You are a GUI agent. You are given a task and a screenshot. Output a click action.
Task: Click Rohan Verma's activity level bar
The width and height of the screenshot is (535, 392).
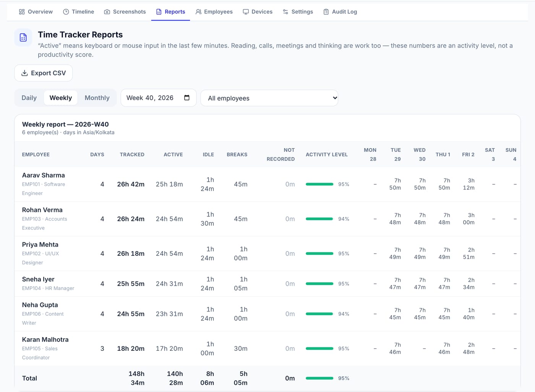tap(319, 219)
